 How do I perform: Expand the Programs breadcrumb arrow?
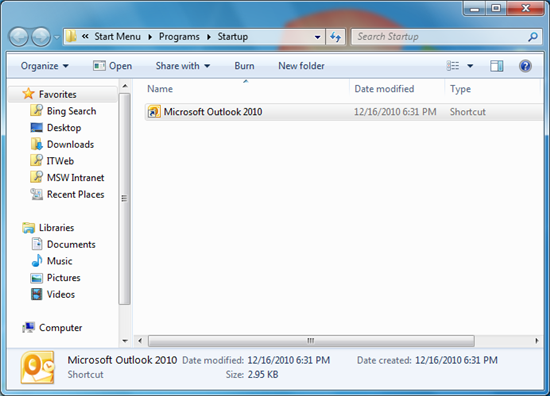click(x=209, y=37)
